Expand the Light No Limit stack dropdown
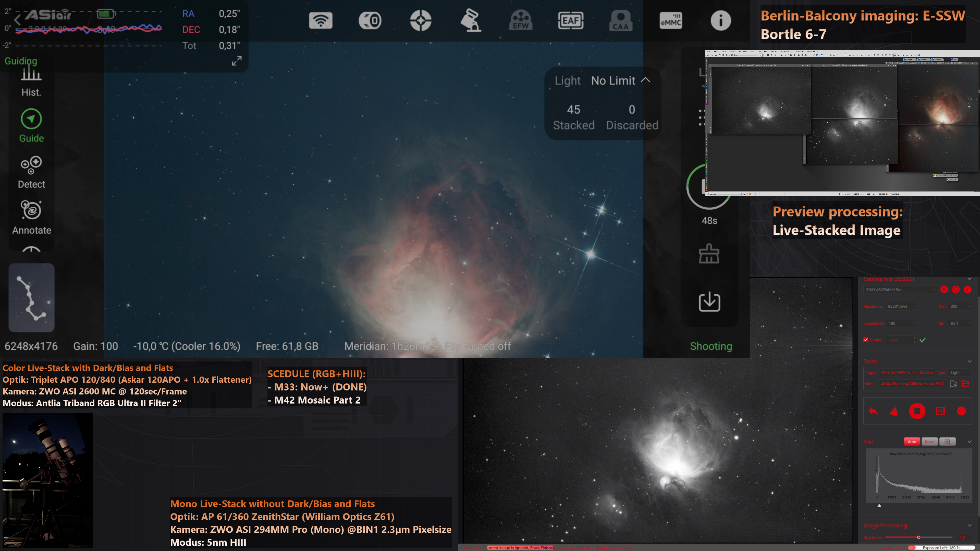Image resolution: width=980 pixels, height=551 pixels. [621, 81]
